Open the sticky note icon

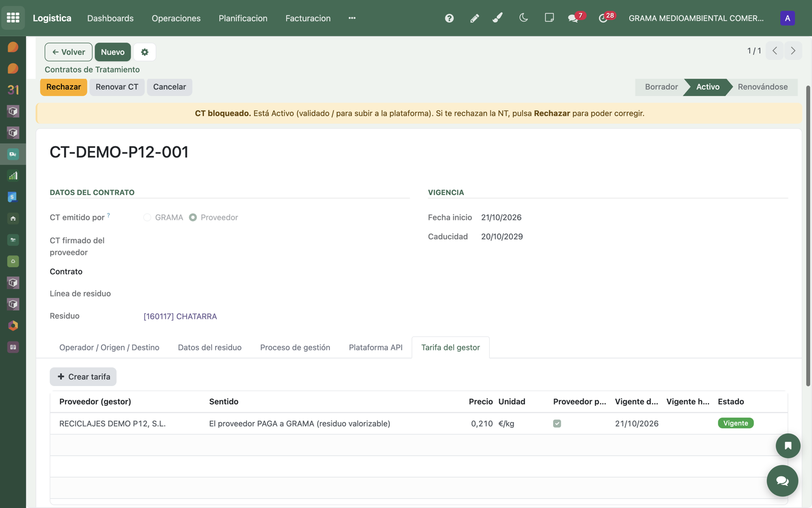(549, 18)
